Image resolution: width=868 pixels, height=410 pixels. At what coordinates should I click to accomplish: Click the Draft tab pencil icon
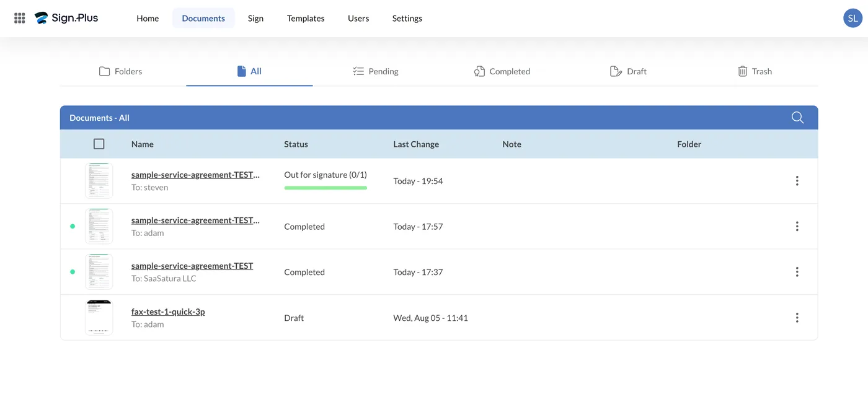tap(616, 71)
